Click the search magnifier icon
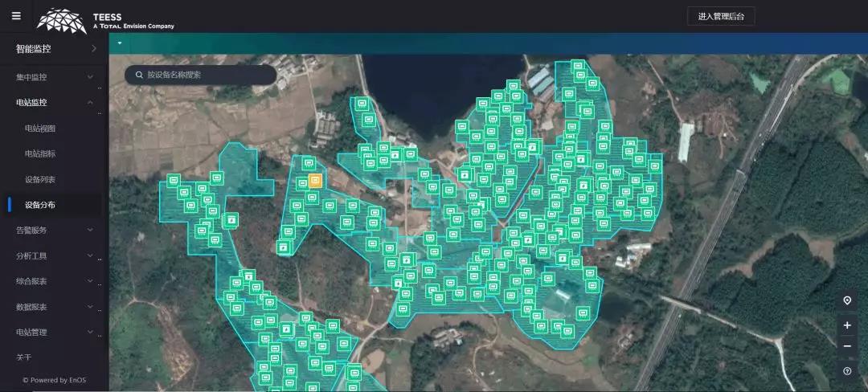The image size is (868, 392). 138,75
